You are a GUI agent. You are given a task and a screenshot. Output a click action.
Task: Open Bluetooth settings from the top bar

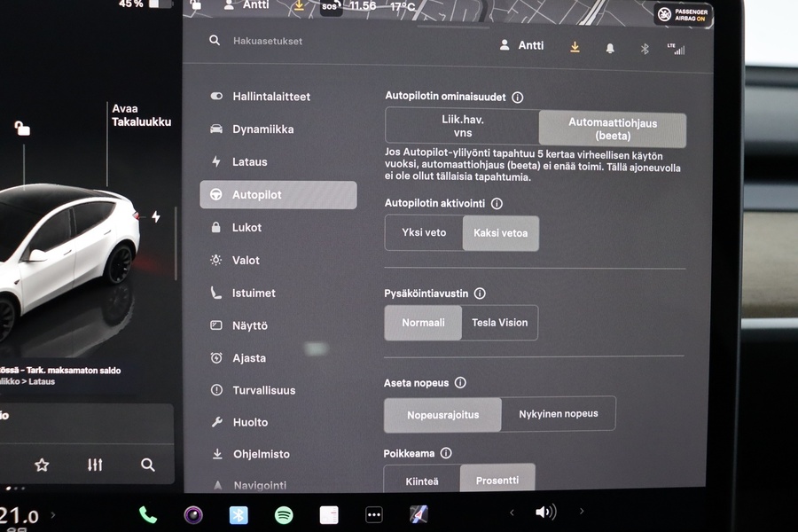(645, 49)
